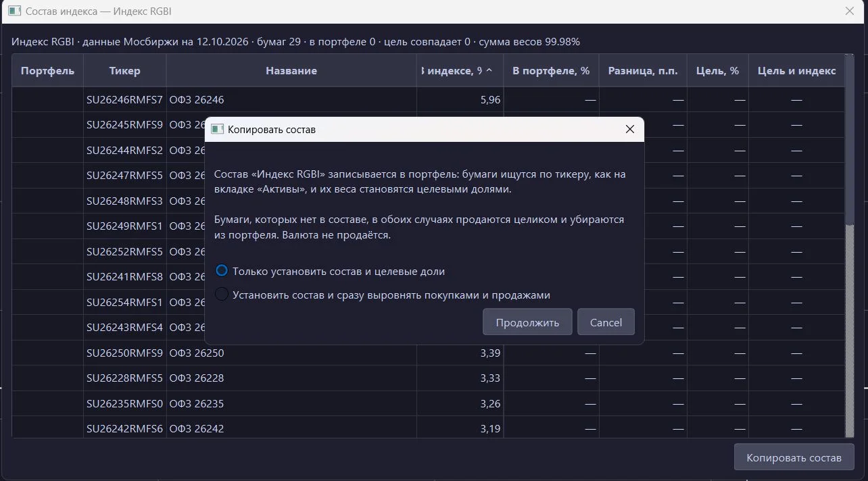Select 'Только установить состав и целевые доли' option
Screen dimensions: 868x481
point(330,272)
